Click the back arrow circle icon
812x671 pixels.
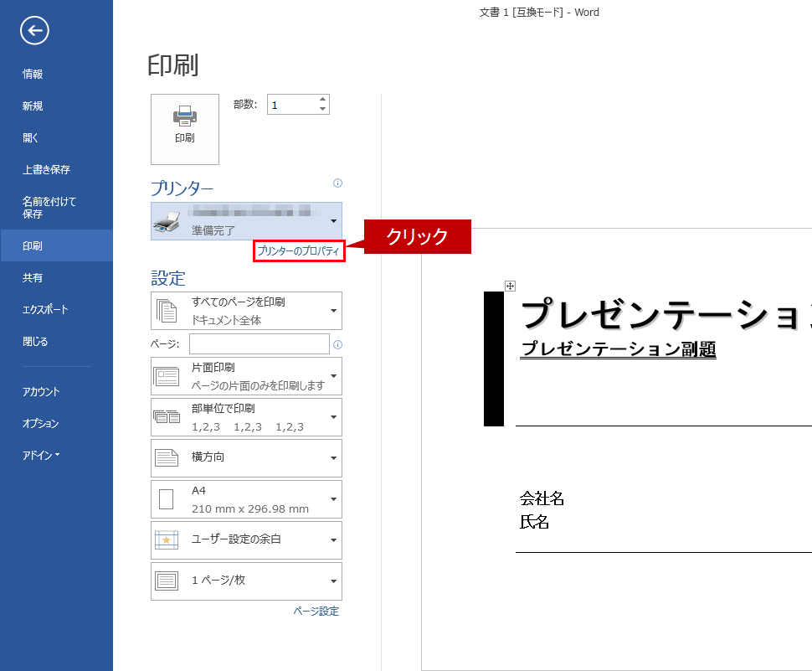pos(35,31)
